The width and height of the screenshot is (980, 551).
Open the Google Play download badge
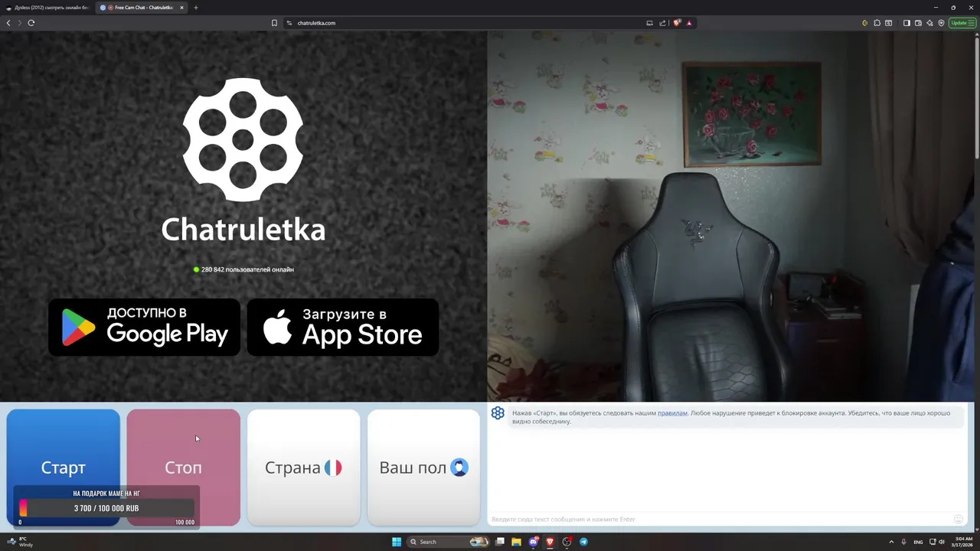click(145, 328)
